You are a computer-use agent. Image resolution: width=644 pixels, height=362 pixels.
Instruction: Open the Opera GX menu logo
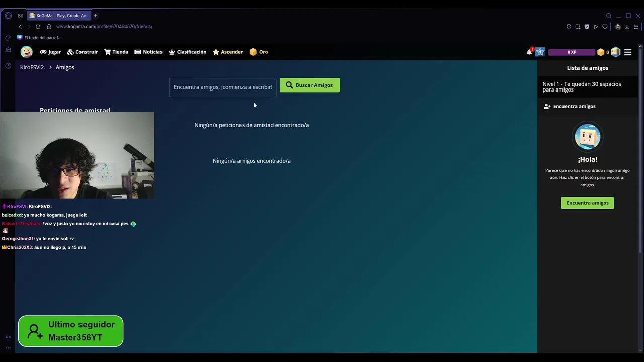8,16
